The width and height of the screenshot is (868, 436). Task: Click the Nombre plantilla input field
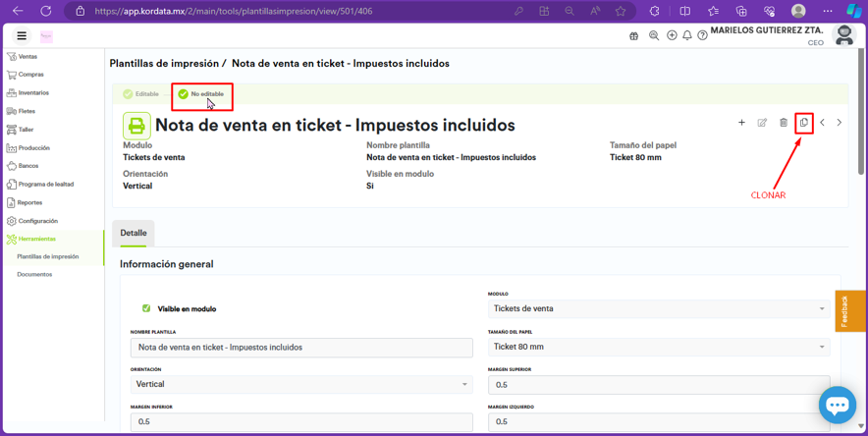[300, 348]
